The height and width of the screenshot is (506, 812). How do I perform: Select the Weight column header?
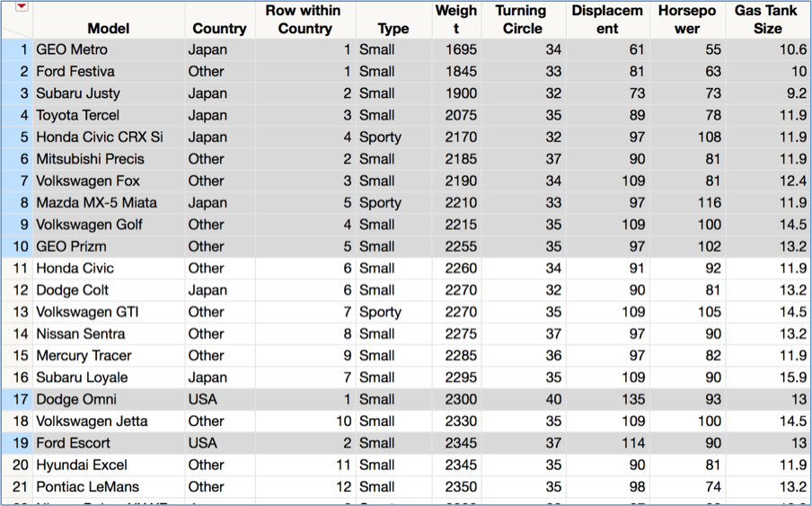tap(456, 19)
